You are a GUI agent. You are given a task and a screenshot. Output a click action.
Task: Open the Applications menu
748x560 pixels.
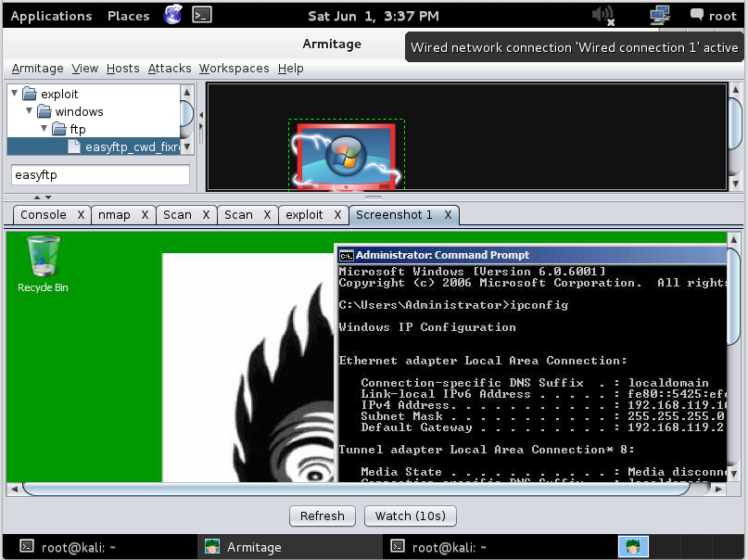[51, 16]
